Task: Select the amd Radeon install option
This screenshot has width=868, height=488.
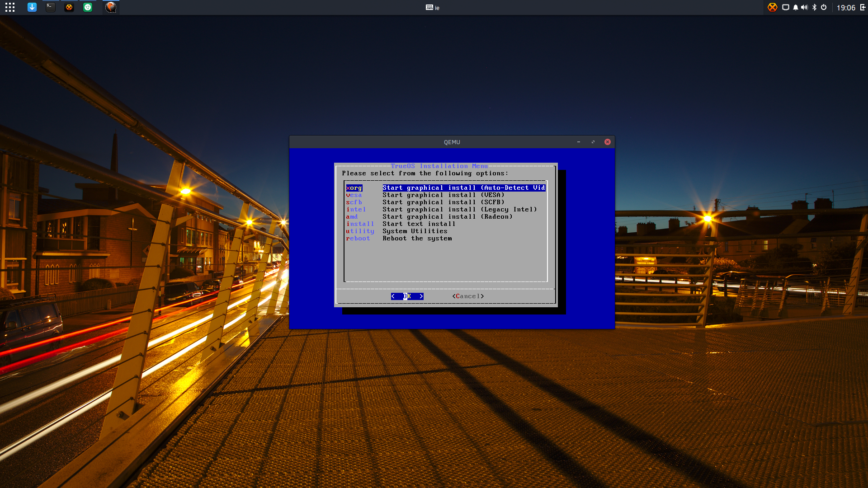Action: [x=429, y=217]
